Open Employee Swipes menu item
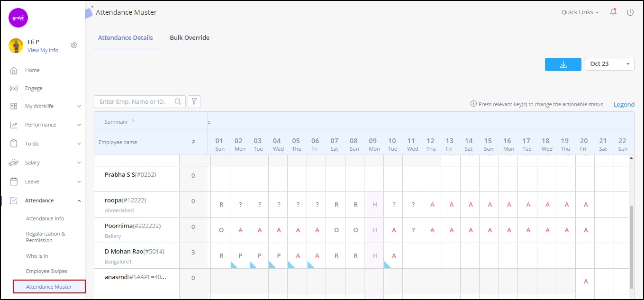Screen dimensions: 644x300 (x=47, y=271)
